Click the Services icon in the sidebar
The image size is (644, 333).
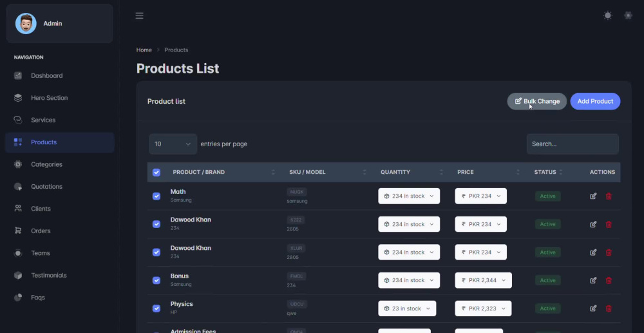tap(18, 120)
